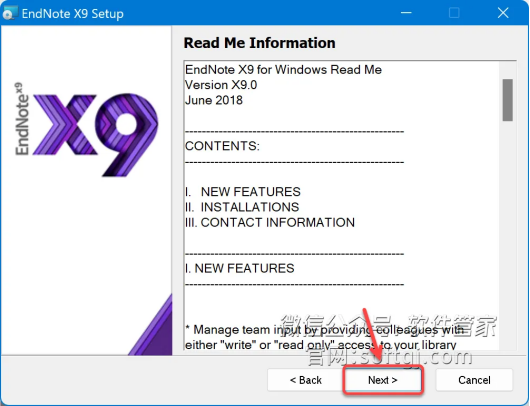Click the Read Me scrollbar thumb
Screen dimensions: 530x406
coord(507,100)
